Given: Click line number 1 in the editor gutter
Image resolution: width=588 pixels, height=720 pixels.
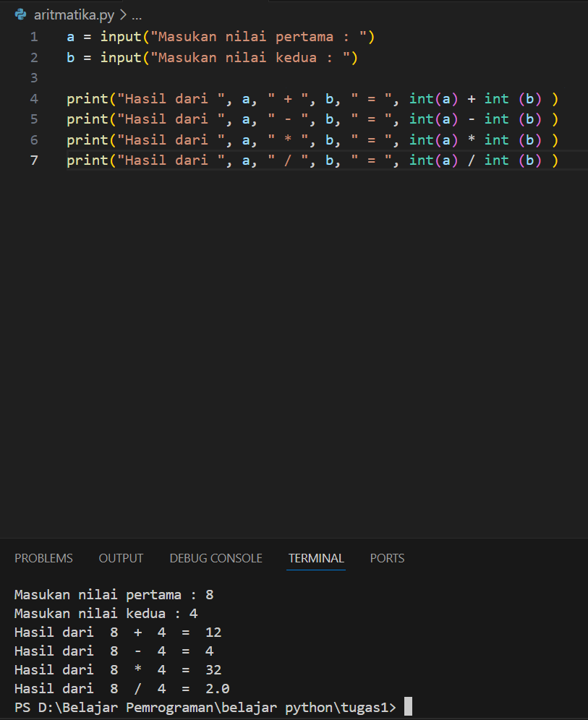Looking at the screenshot, I should pos(33,36).
